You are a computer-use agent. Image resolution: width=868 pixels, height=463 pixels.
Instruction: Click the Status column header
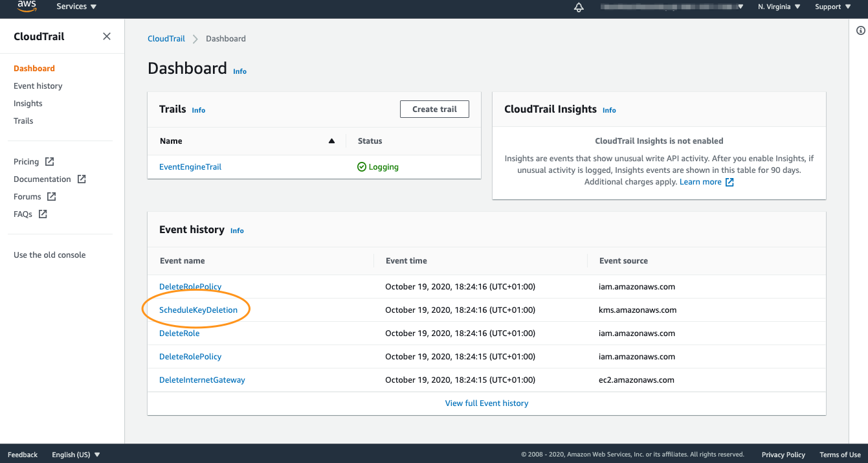(370, 141)
